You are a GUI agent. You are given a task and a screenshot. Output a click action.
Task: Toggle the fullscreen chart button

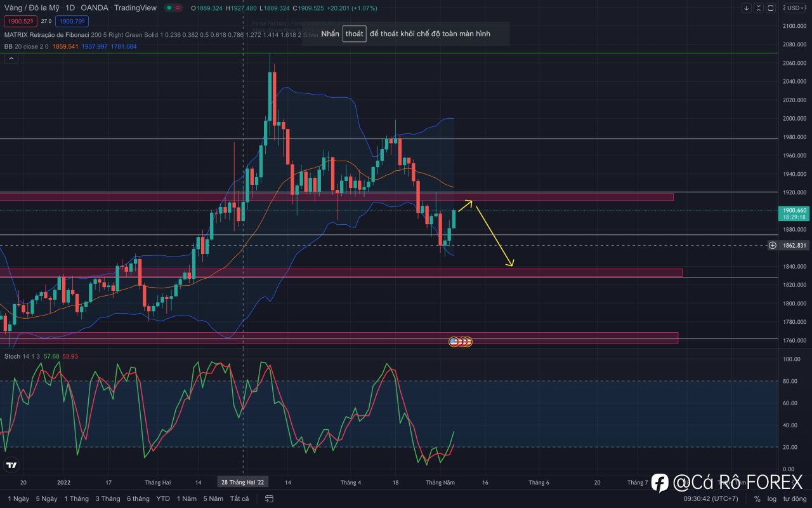(x=770, y=8)
